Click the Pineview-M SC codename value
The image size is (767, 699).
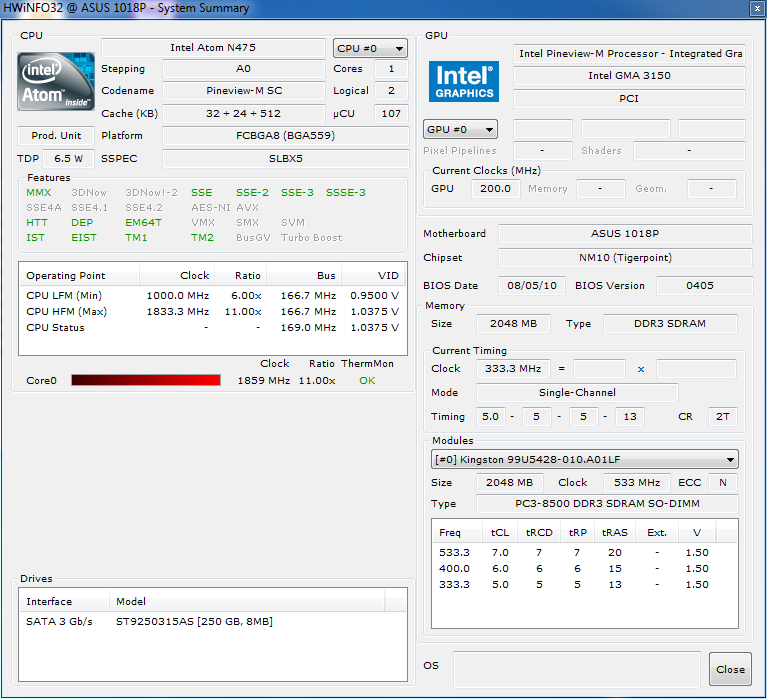(244, 90)
